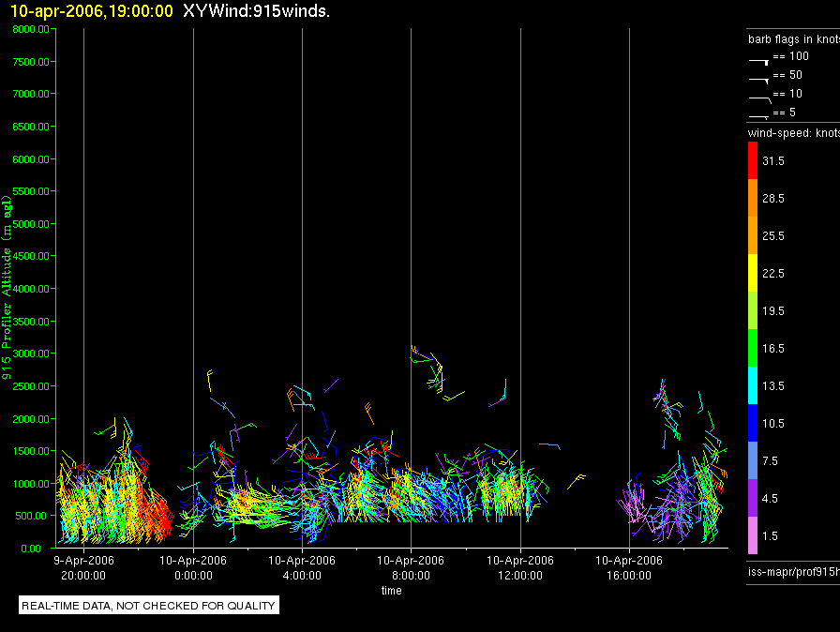840x632 pixels.
Task: Click the 1500.00 altitude tick label
Action: click(31, 451)
